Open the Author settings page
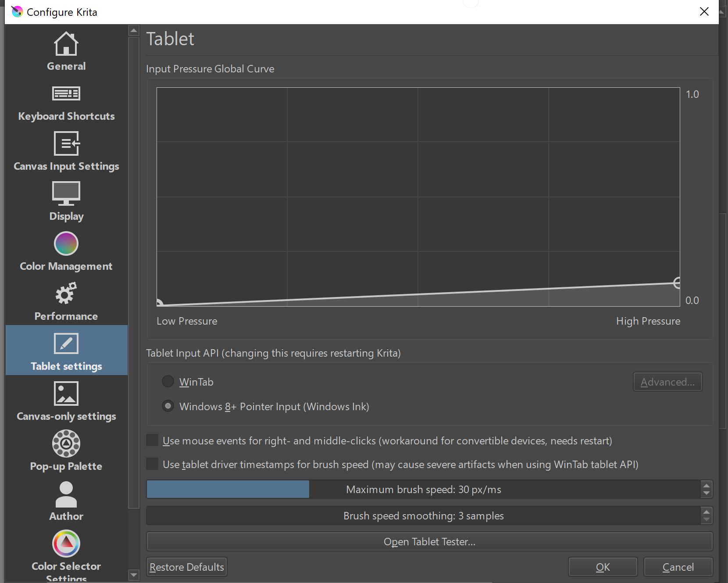 (66, 500)
